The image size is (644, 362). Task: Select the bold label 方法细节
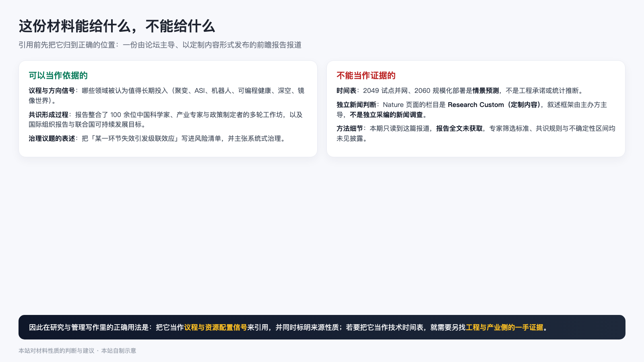pos(350,128)
